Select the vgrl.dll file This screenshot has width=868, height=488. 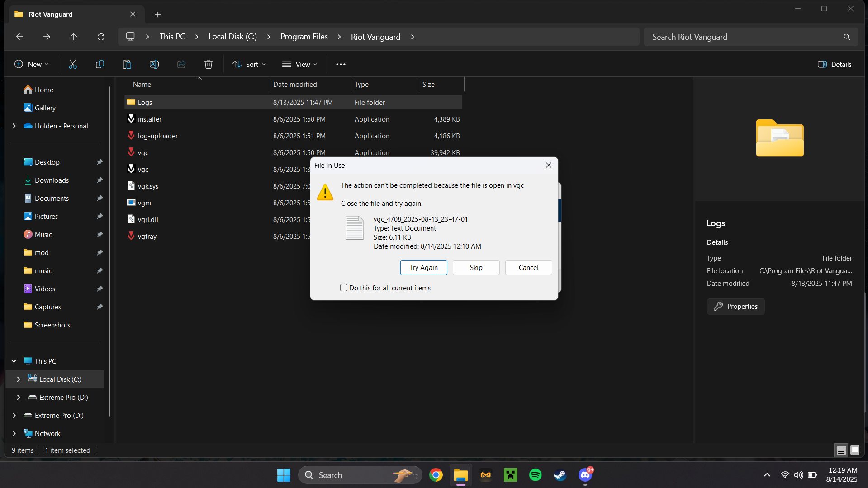click(217, 219)
